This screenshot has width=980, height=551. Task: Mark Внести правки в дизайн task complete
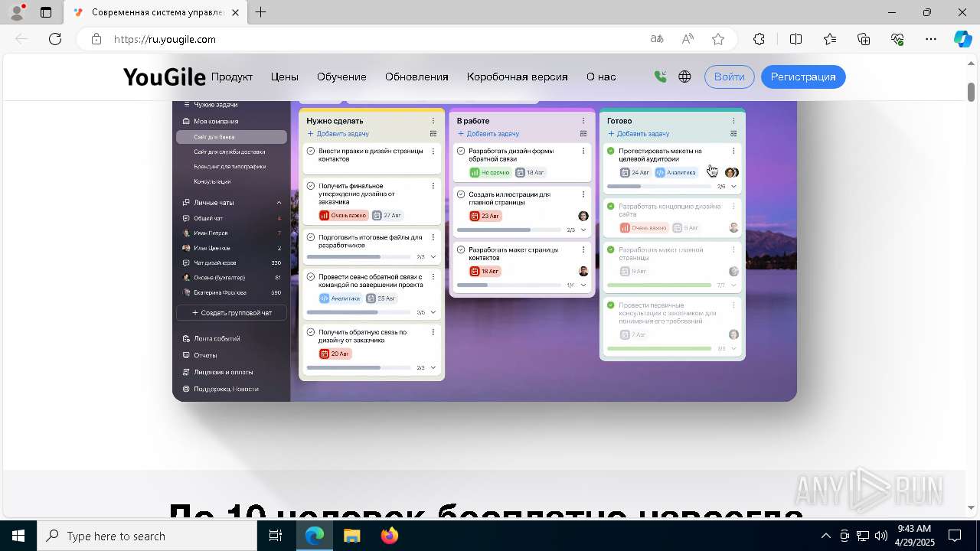[x=311, y=152]
